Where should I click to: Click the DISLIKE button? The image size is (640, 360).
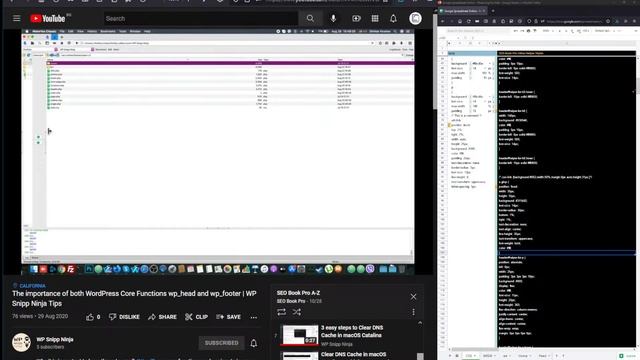tap(124, 317)
